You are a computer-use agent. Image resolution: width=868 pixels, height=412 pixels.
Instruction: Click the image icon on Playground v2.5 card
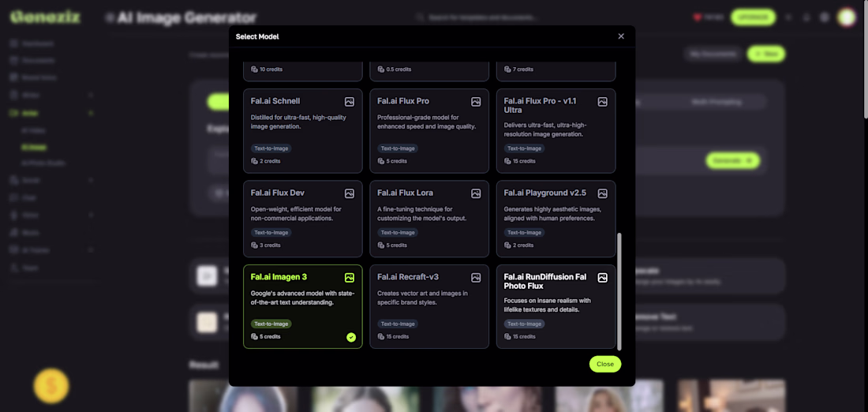(x=603, y=194)
